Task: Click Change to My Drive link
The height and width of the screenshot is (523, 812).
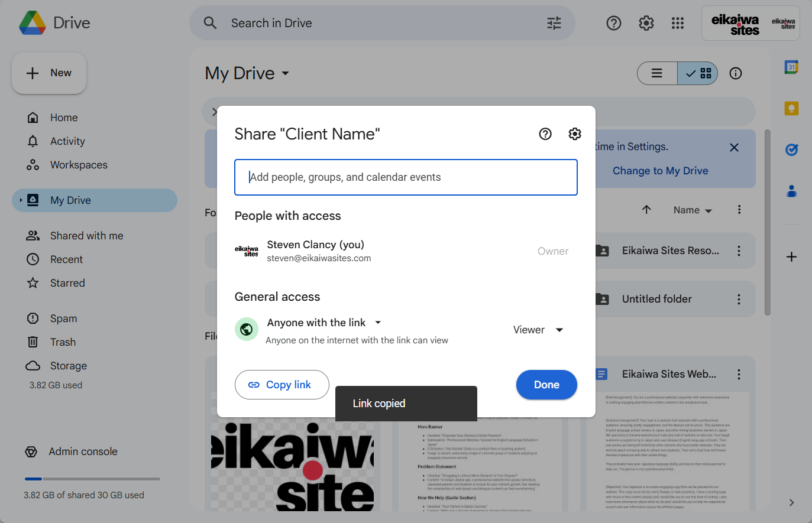Action: coord(660,171)
